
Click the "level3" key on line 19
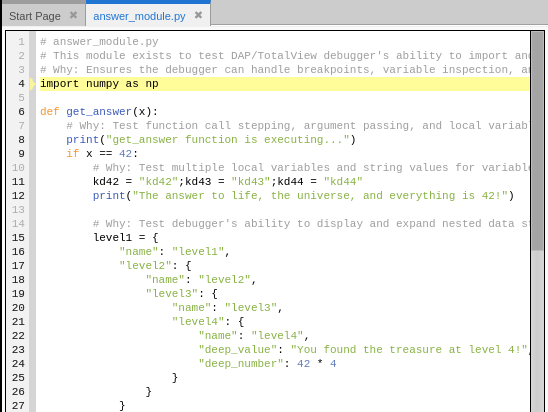(x=172, y=294)
